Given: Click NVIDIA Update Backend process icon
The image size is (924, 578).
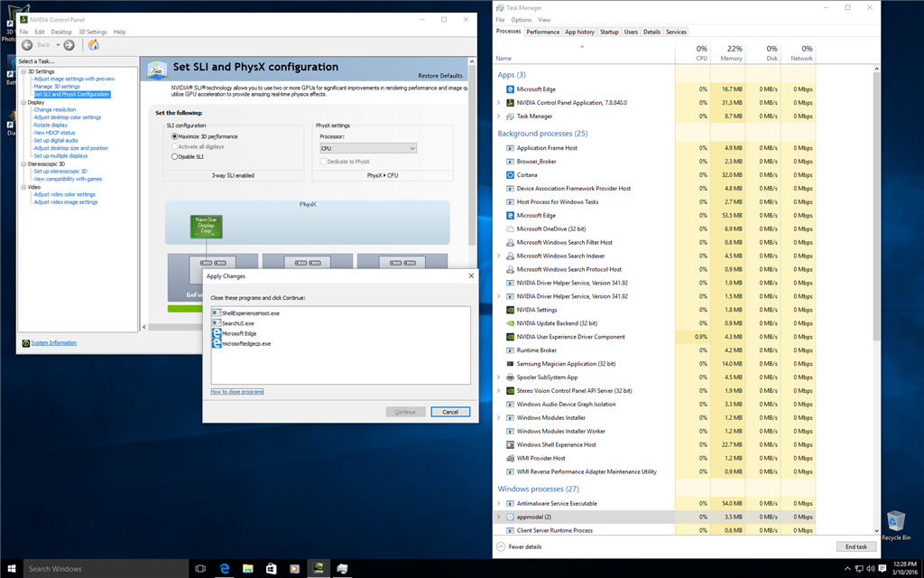Looking at the screenshot, I should (x=511, y=323).
